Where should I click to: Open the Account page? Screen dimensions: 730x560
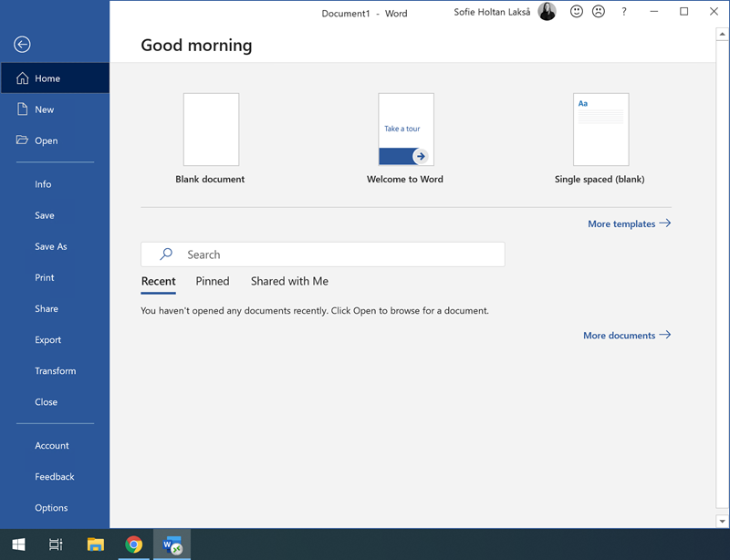click(55, 445)
